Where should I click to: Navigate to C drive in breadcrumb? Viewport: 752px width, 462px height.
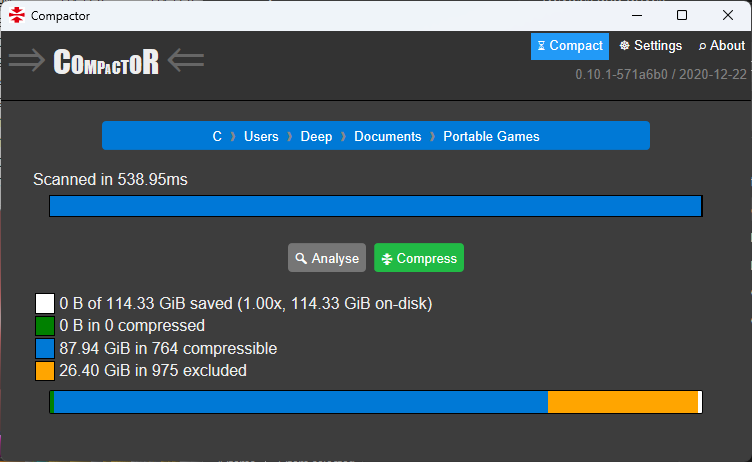(x=217, y=136)
